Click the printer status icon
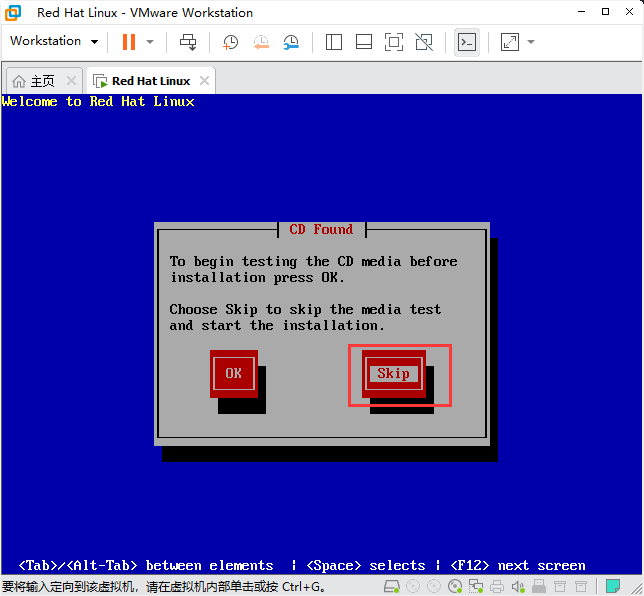Screen dimensions: 644x596 pyautogui.click(x=497, y=586)
